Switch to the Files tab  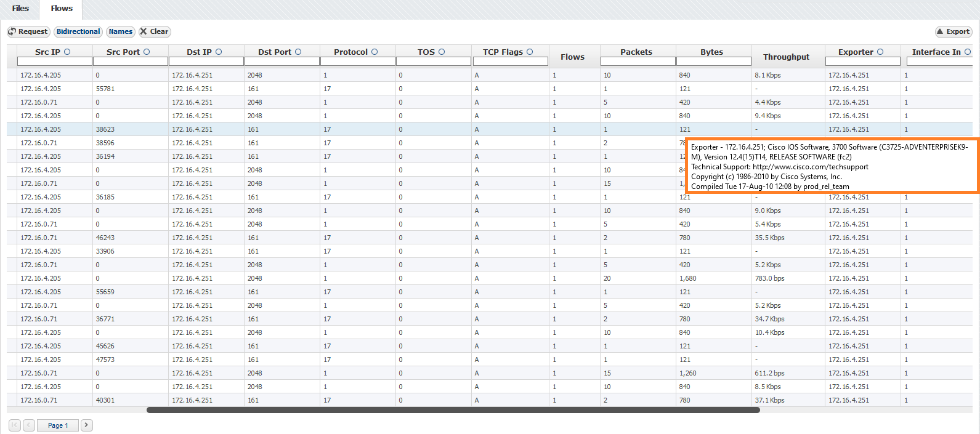click(x=20, y=9)
